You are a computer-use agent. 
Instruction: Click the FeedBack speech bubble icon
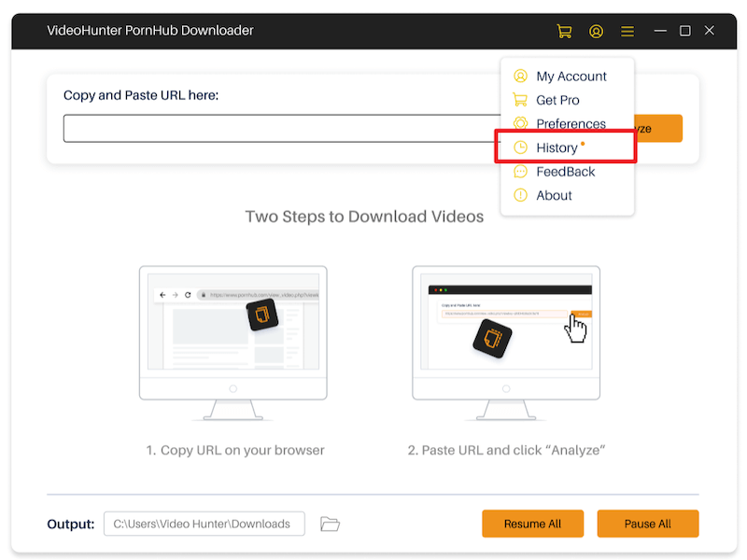(x=520, y=172)
